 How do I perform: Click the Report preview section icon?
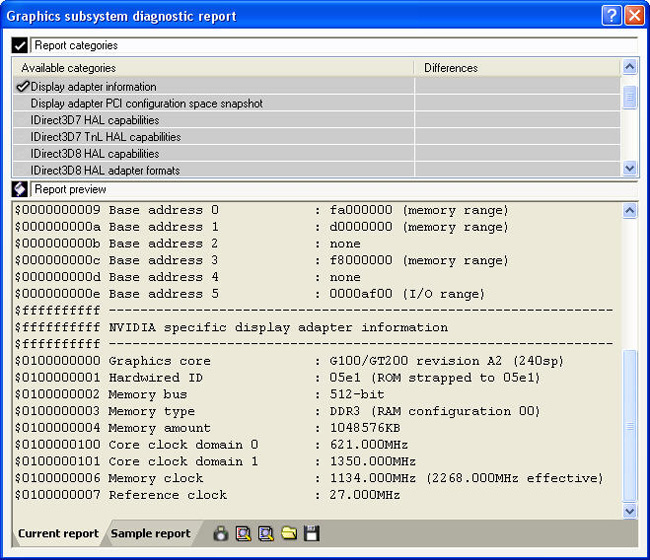[19, 189]
